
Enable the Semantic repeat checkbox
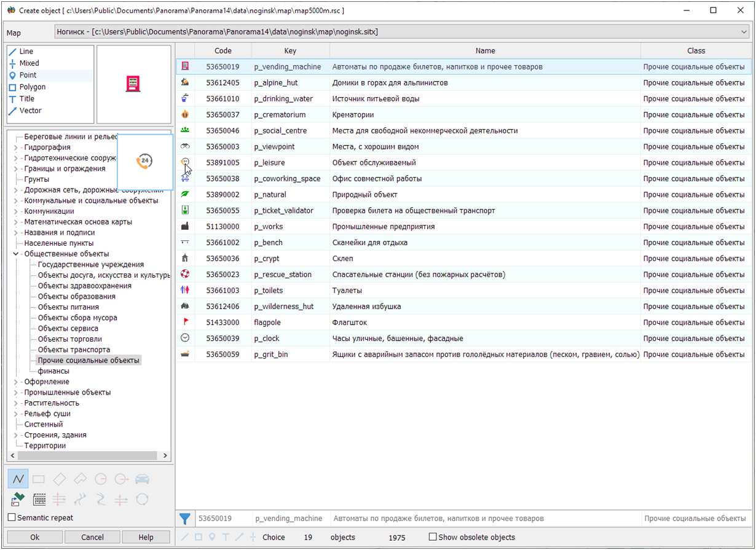tap(11, 517)
